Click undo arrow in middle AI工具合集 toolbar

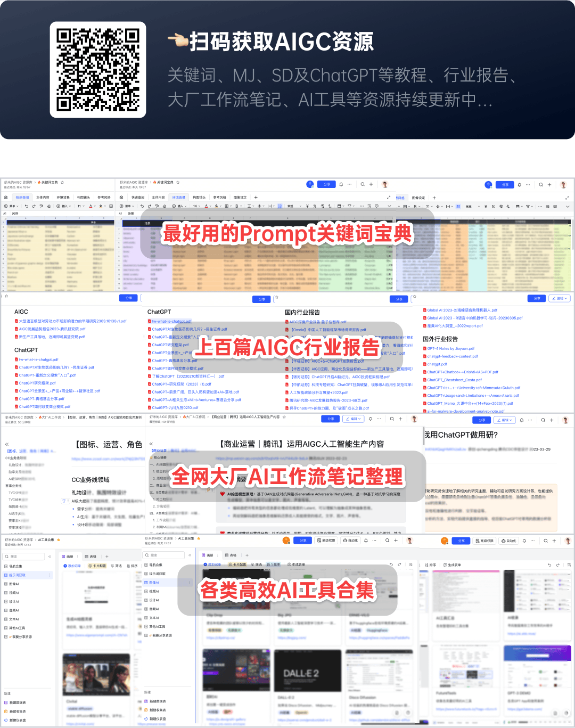[x=391, y=565]
